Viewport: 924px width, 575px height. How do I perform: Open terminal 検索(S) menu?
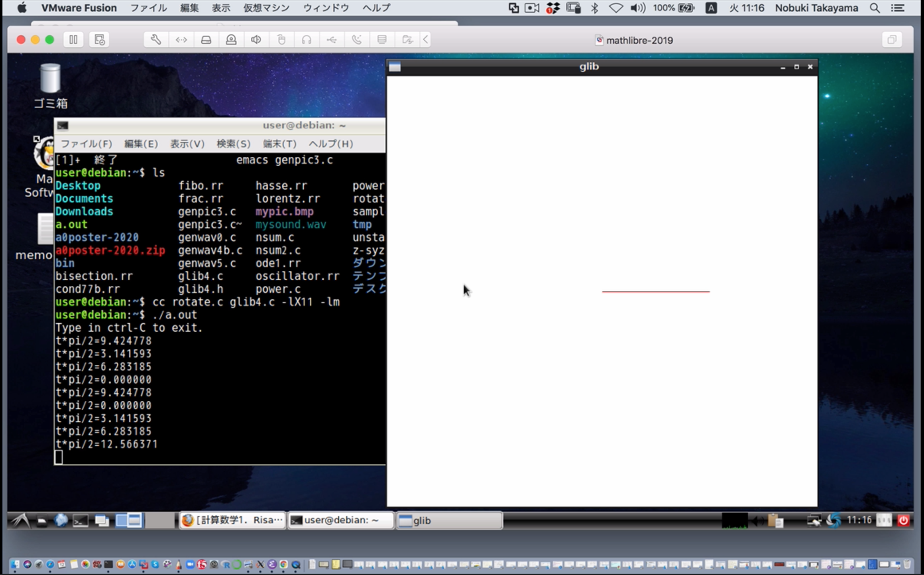(234, 144)
